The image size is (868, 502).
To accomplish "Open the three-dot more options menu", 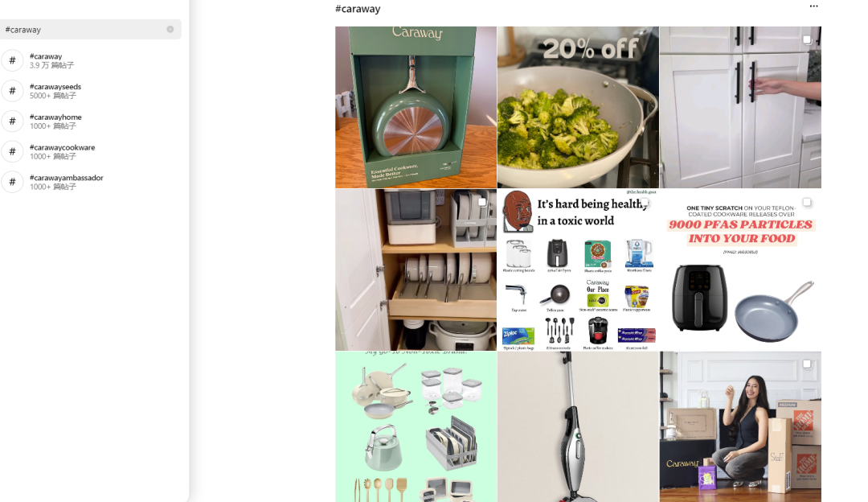I will pyautogui.click(x=813, y=6).
